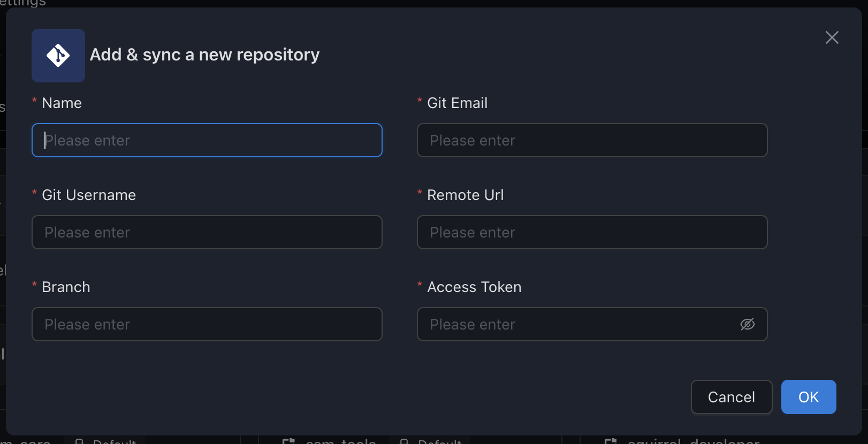Click the Git Email input field

[x=592, y=140]
